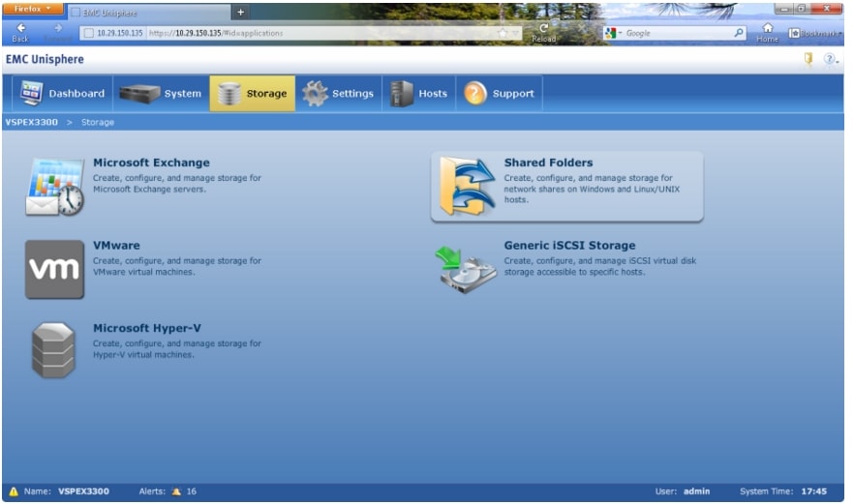Click the Support question mark icon
Viewport: 854px width, 504px height.
click(474, 94)
